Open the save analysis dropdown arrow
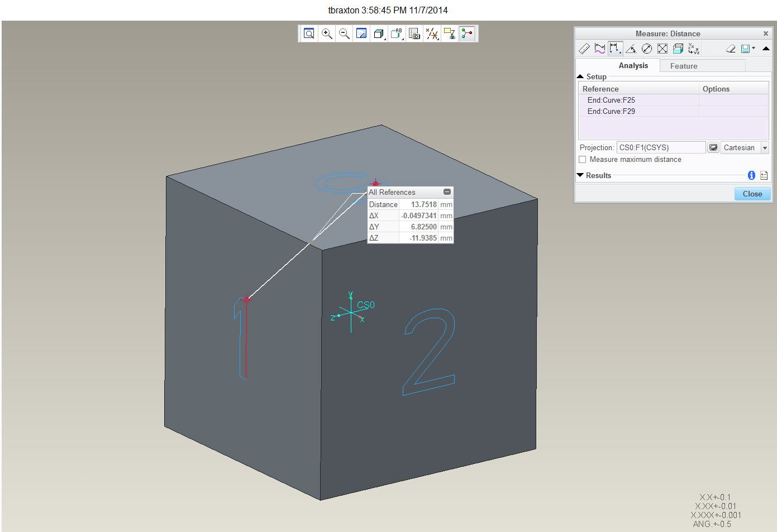 pyautogui.click(x=754, y=49)
